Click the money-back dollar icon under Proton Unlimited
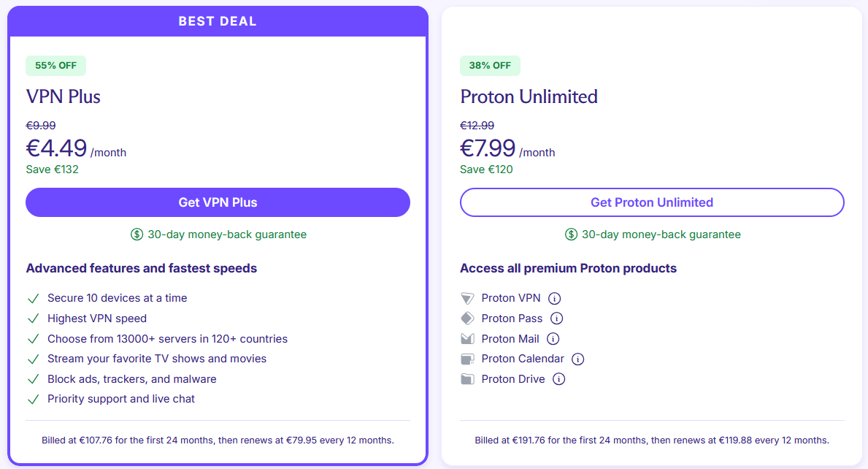Viewport: 868px width, 469px height. [x=571, y=234]
